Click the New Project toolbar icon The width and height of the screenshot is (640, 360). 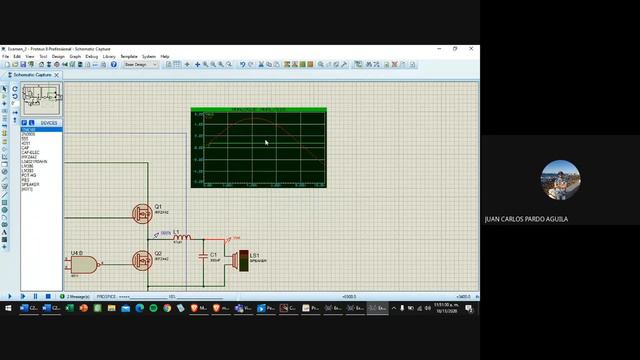click(x=7, y=64)
